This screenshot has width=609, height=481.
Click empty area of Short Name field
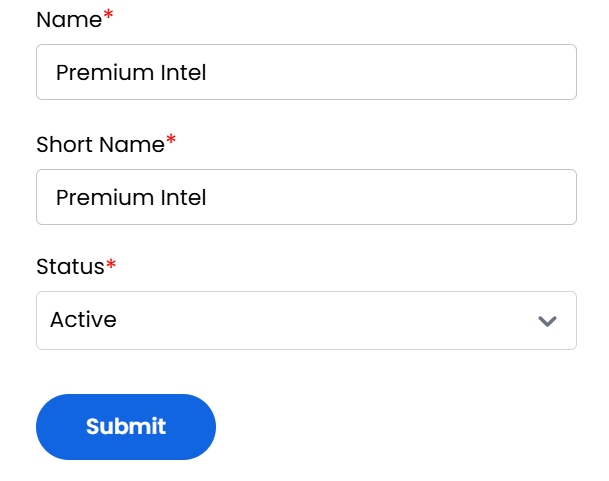pos(400,197)
